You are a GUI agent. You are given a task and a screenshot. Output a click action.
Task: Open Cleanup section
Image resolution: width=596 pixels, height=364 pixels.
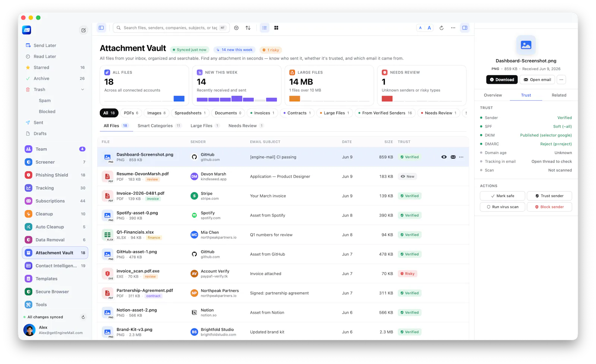pyautogui.click(x=55, y=214)
